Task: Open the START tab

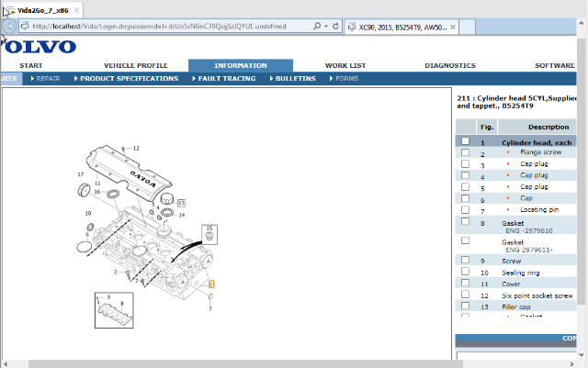Action: click(x=31, y=65)
